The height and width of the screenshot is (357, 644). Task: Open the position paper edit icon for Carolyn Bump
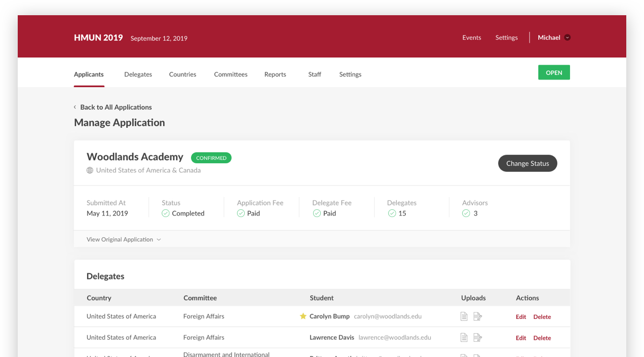477,315
